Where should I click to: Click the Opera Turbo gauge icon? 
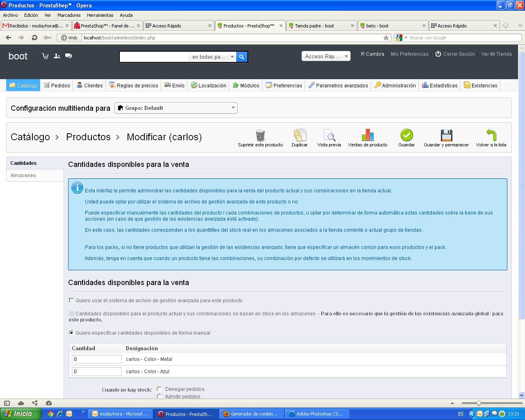click(49, 403)
